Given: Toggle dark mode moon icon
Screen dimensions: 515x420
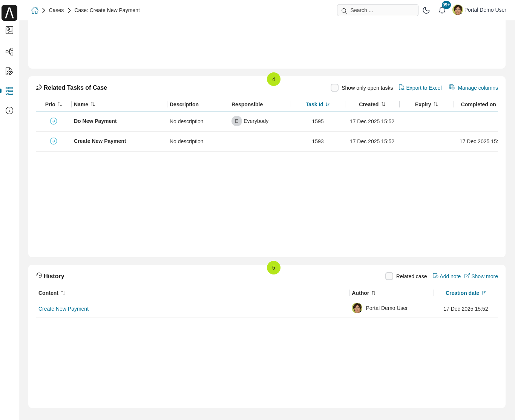Looking at the screenshot, I should (426, 10).
